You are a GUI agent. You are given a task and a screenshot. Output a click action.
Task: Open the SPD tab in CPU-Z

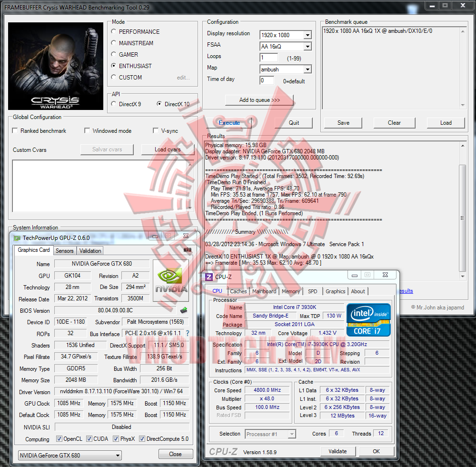tap(312, 291)
